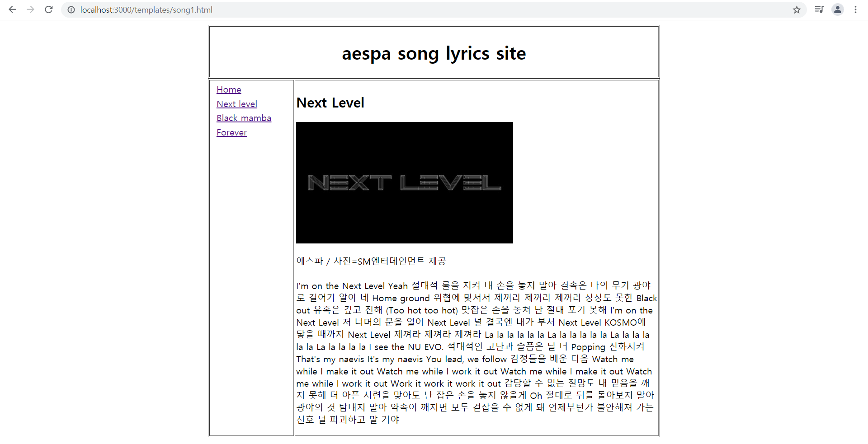868x444 pixels.
Task: View site information icon in address bar
Action: coord(71,9)
